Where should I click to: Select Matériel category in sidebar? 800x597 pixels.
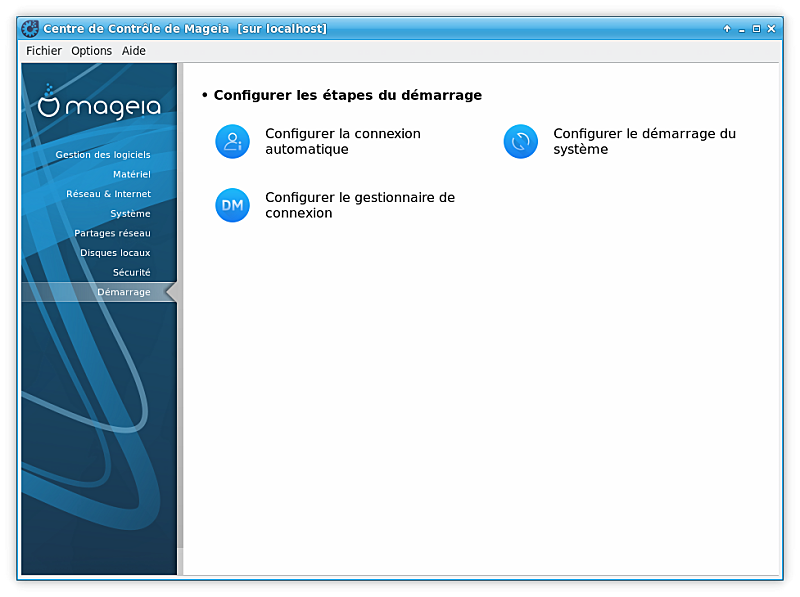tap(132, 175)
